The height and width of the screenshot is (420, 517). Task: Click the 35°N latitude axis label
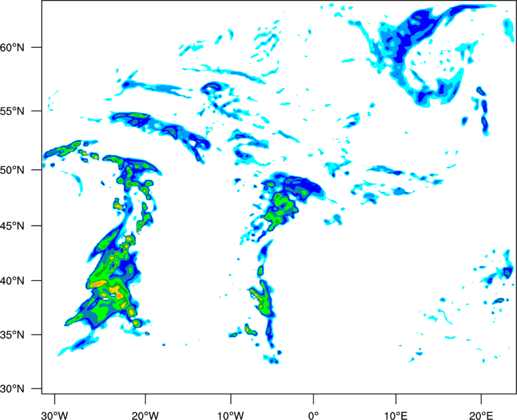click(x=12, y=335)
